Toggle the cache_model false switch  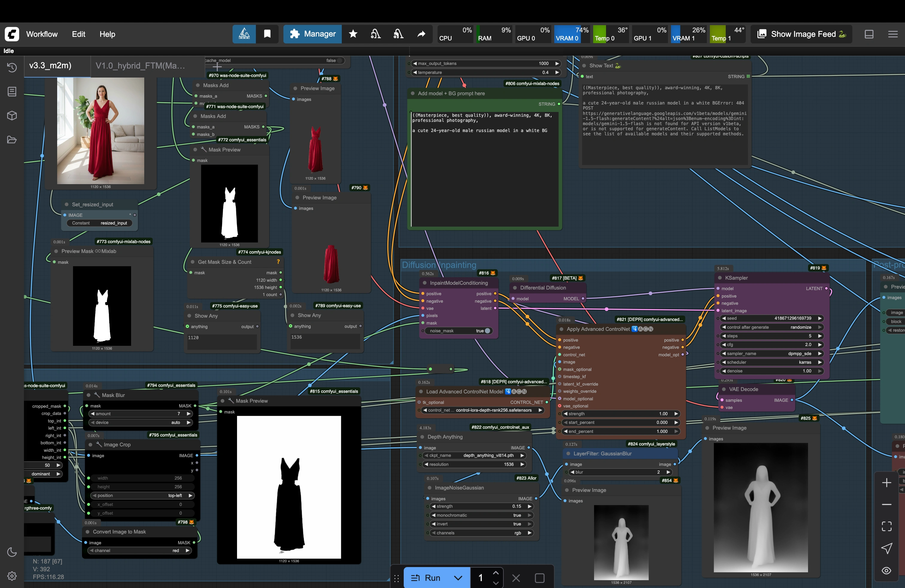(x=340, y=60)
